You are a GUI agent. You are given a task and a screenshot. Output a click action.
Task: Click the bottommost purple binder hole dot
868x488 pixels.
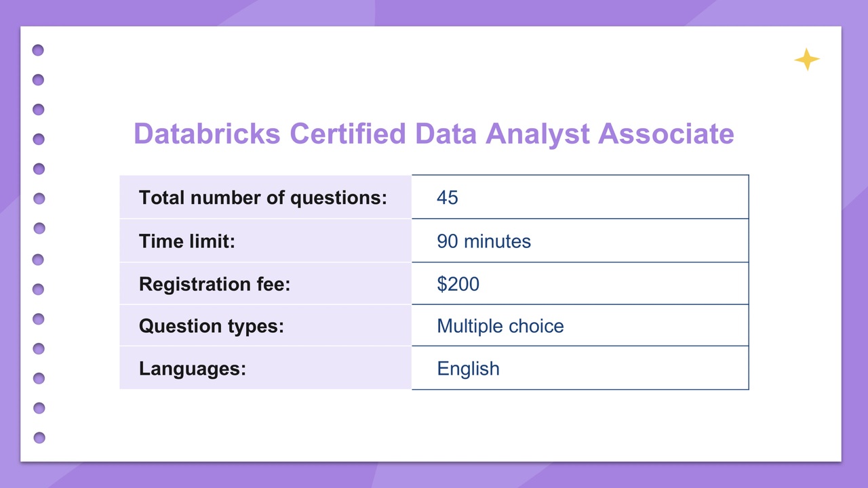click(39, 438)
